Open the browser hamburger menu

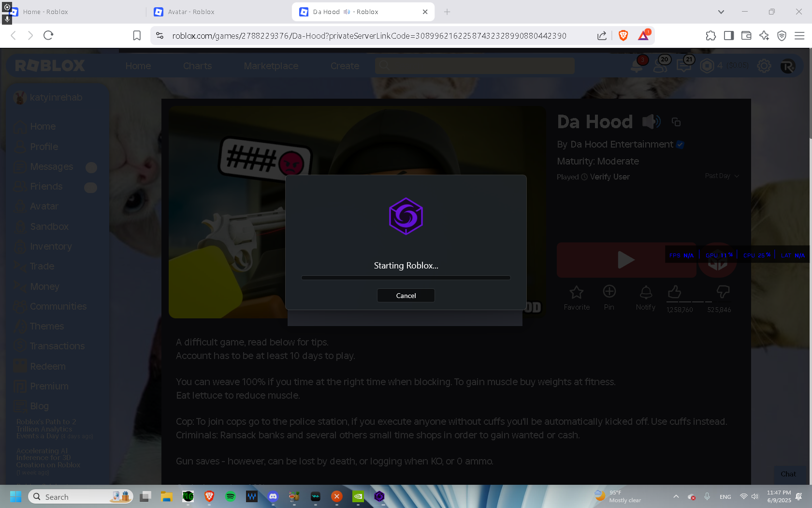(799, 35)
